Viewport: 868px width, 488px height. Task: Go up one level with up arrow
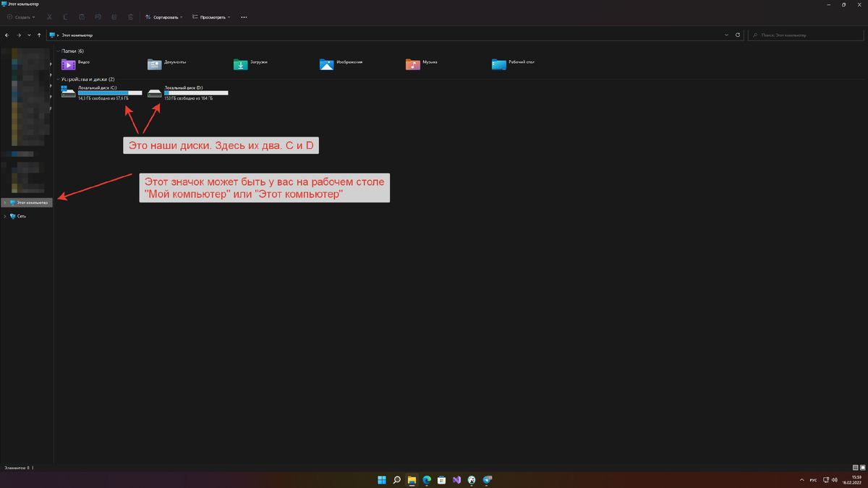38,35
